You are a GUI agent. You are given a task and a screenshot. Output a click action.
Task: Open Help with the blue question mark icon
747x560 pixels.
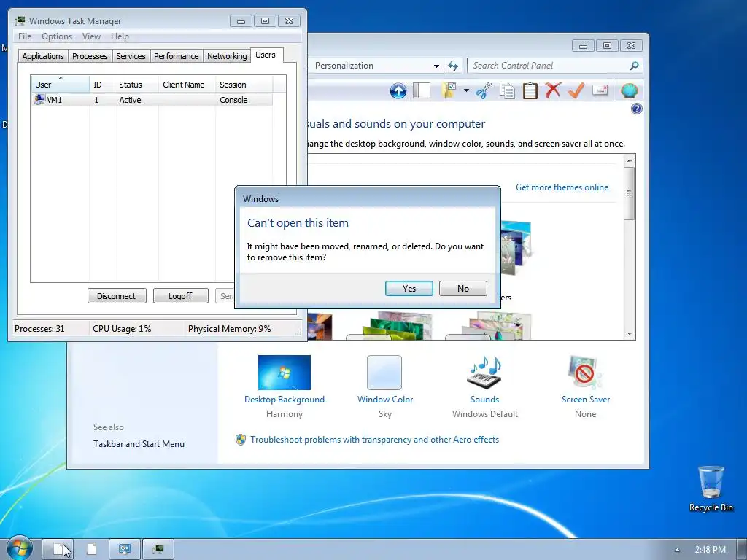[x=636, y=109]
